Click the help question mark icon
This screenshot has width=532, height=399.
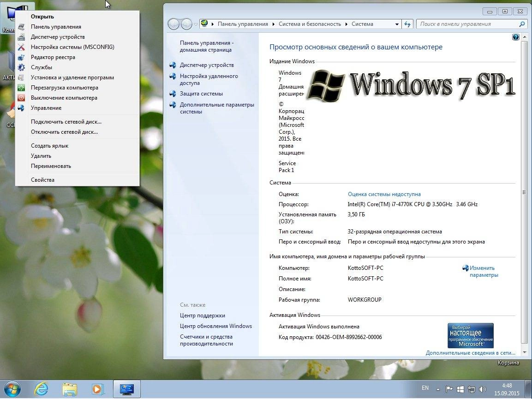point(516,37)
